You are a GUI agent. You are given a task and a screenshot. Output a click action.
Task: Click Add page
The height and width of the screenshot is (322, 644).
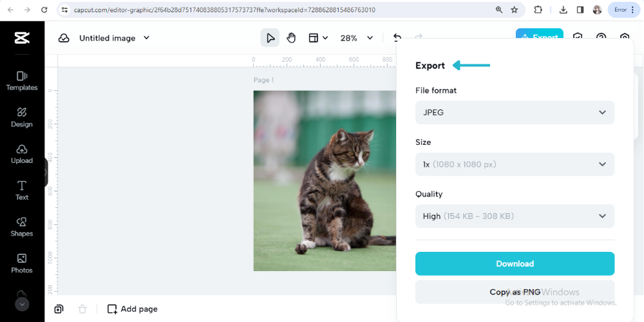[x=132, y=309]
